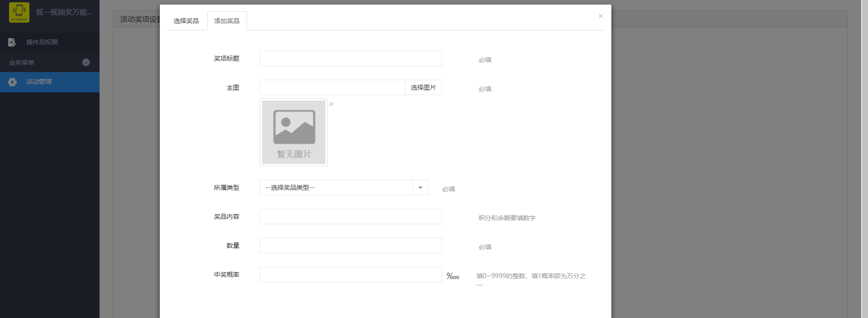868x318 pixels.
Task: Focus the 数量 input field
Action: click(x=351, y=246)
